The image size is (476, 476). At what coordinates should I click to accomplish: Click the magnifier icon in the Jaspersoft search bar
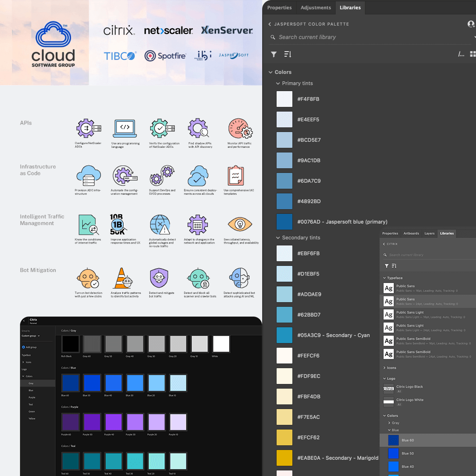coord(272,37)
